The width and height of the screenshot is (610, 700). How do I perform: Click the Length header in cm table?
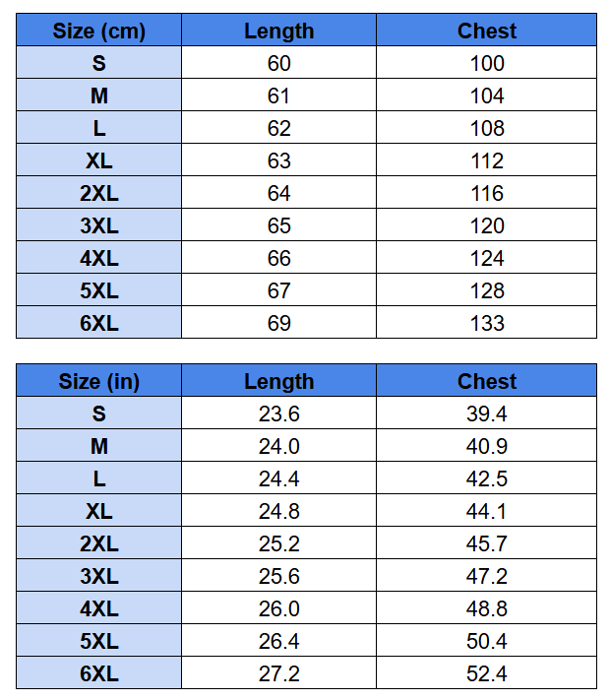[x=278, y=30]
